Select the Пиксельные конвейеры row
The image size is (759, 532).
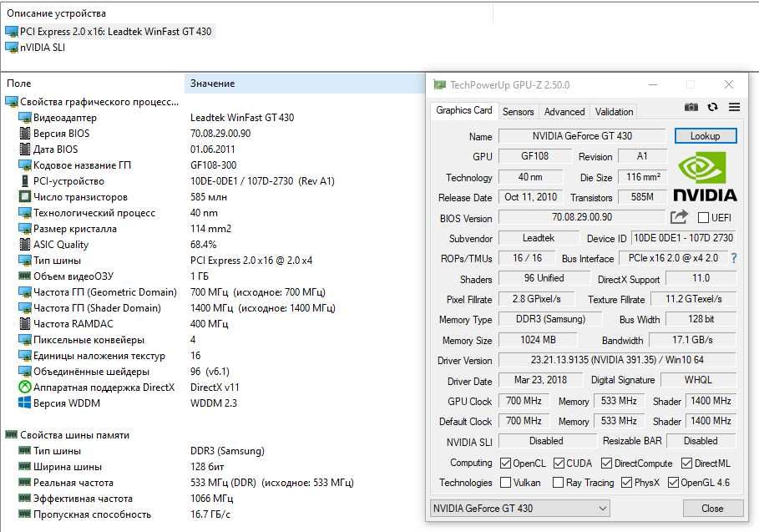tap(213, 339)
